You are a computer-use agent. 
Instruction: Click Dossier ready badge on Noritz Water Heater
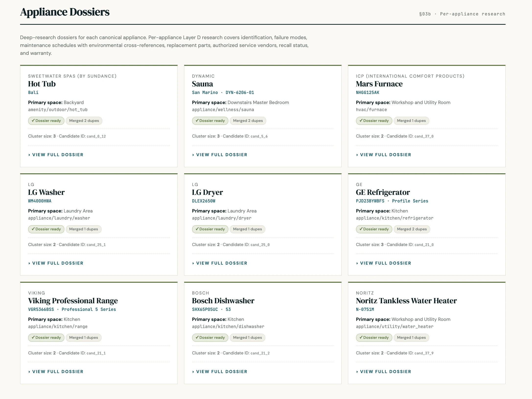(374, 338)
